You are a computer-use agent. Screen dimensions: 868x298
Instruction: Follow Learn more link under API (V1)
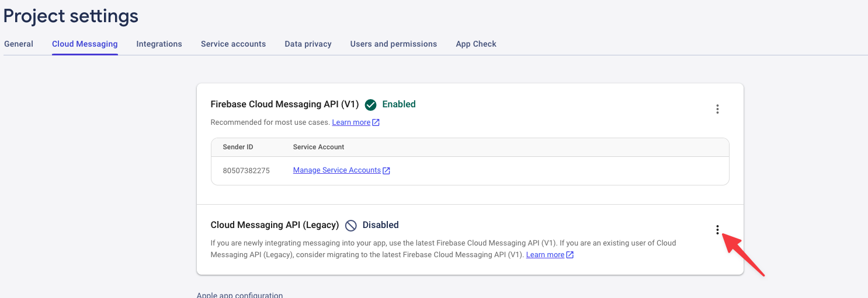pyautogui.click(x=351, y=122)
